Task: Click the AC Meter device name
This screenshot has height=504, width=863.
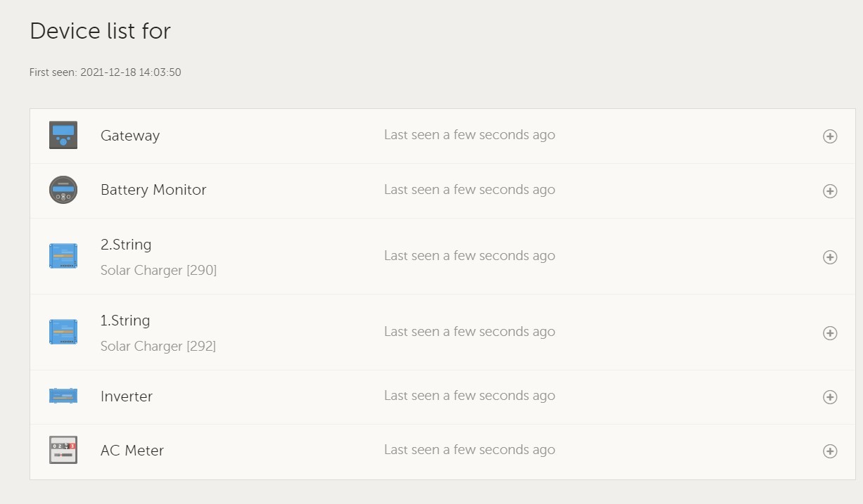Action: (132, 451)
